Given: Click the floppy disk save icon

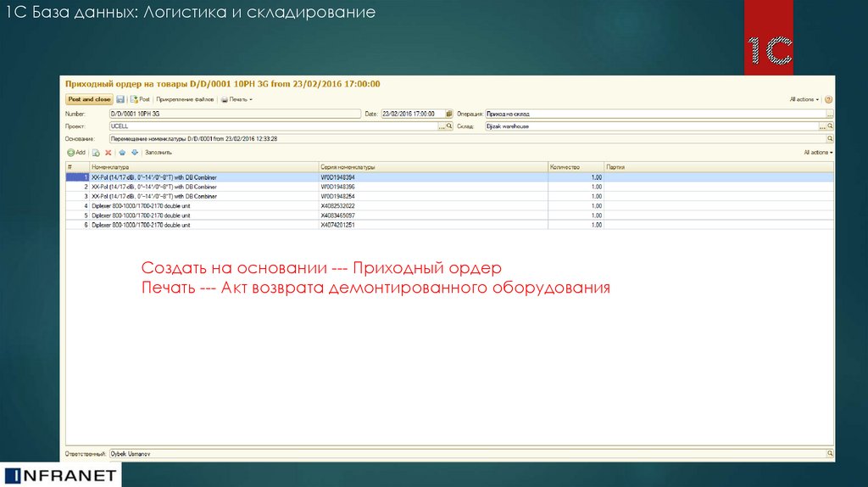Looking at the screenshot, I should point(120,99).
